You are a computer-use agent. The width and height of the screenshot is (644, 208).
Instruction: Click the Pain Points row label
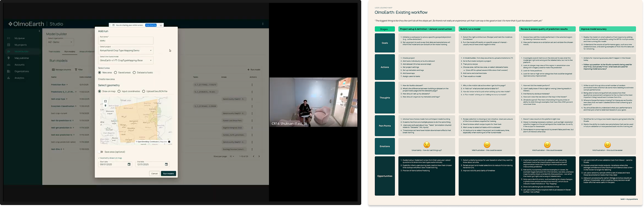[x=385, y=126]
